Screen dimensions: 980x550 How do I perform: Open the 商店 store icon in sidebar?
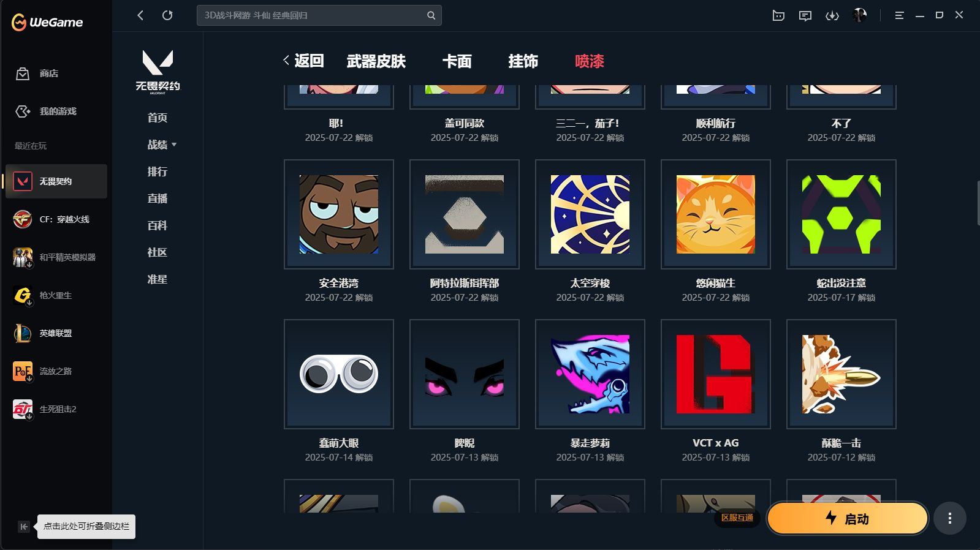pos(23,73)
